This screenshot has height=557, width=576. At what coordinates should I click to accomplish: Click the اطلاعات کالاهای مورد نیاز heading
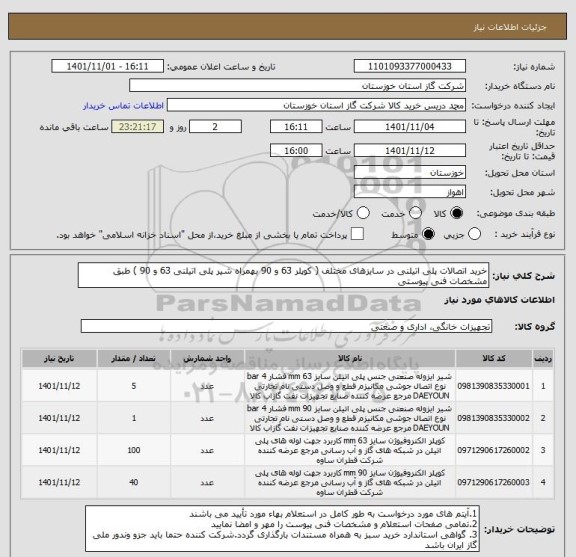pos(499,300)
